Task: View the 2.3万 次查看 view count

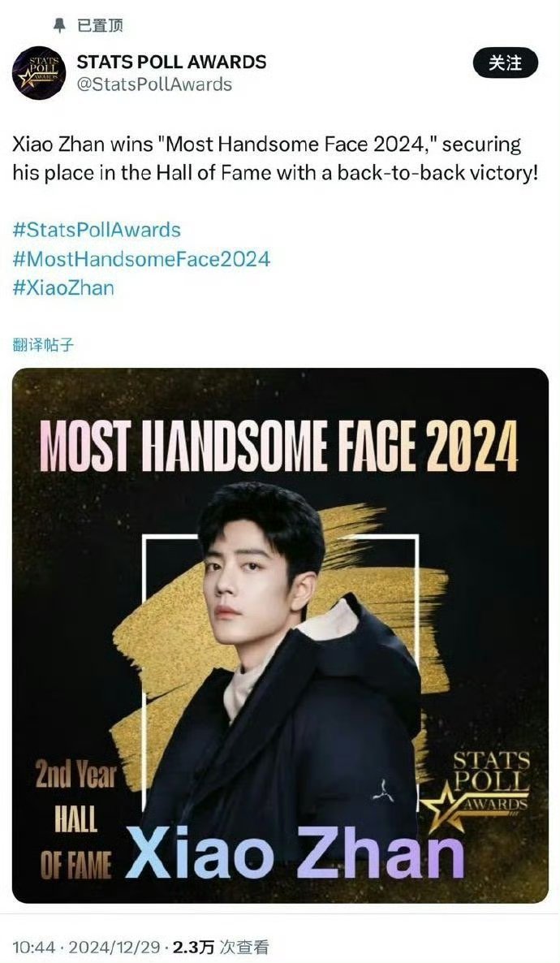Action: coord(221,947)
